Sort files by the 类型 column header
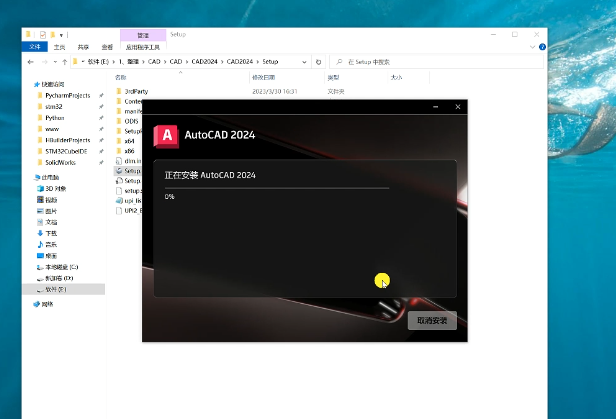Viewport: 616px width, 419px height. (x=333, y=77)
